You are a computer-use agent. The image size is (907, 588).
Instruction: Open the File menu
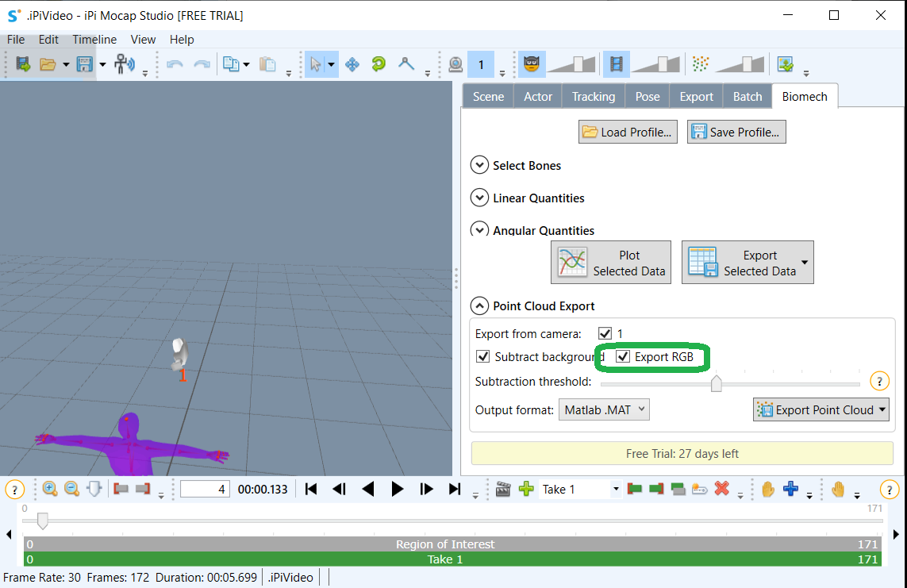tap(16, 40)
